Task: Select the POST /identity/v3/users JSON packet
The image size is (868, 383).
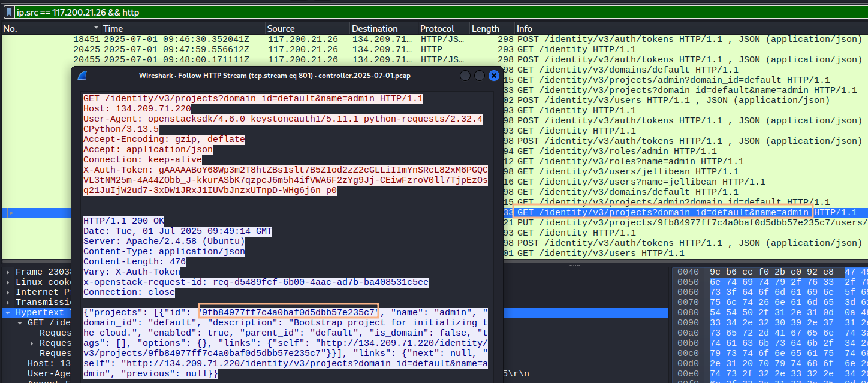Action: tap(685, 100)
